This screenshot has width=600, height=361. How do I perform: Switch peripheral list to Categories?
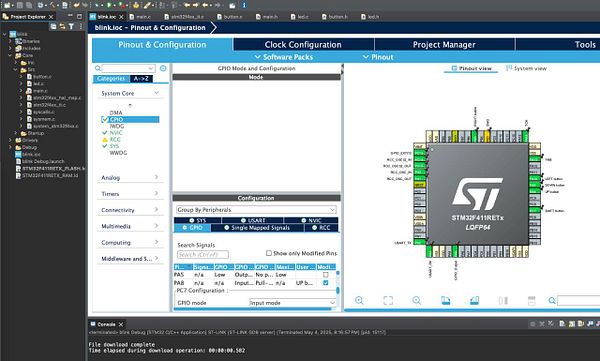click(x=111, y=78)
